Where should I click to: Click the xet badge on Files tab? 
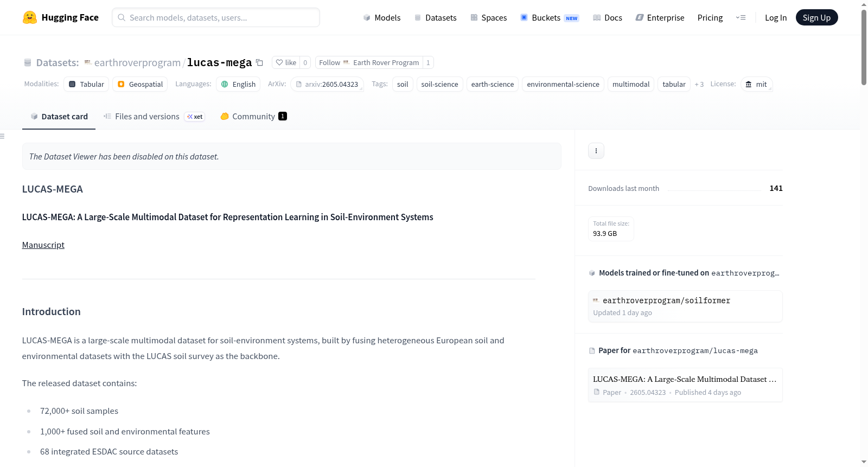pyautogui.click(x=195, y=117)
